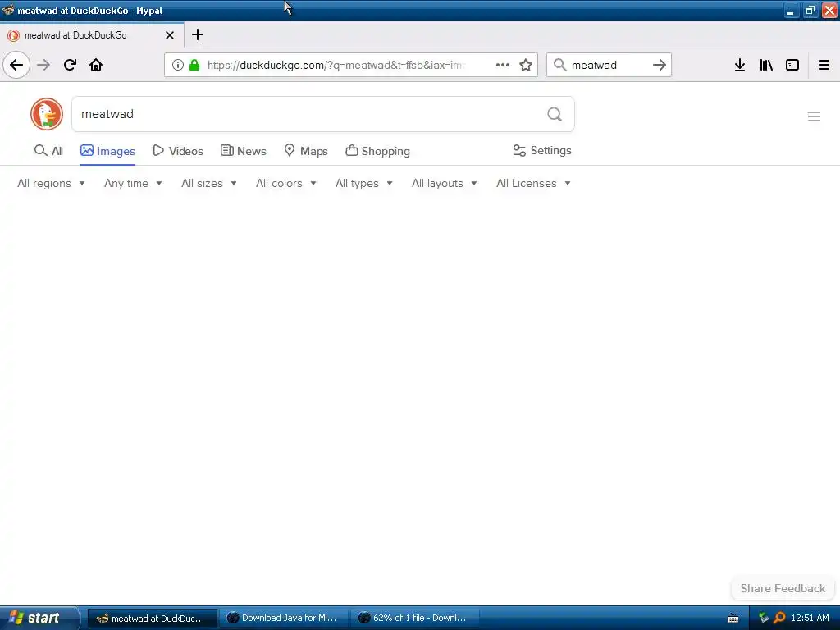This screenshot has width=840, height=630.
Task: Open the Mypal hamburger menu
Action: 824,65
